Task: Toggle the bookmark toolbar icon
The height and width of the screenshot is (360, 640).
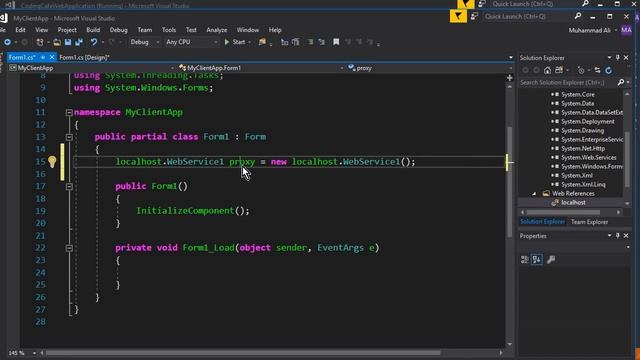Action: [336, 42]
